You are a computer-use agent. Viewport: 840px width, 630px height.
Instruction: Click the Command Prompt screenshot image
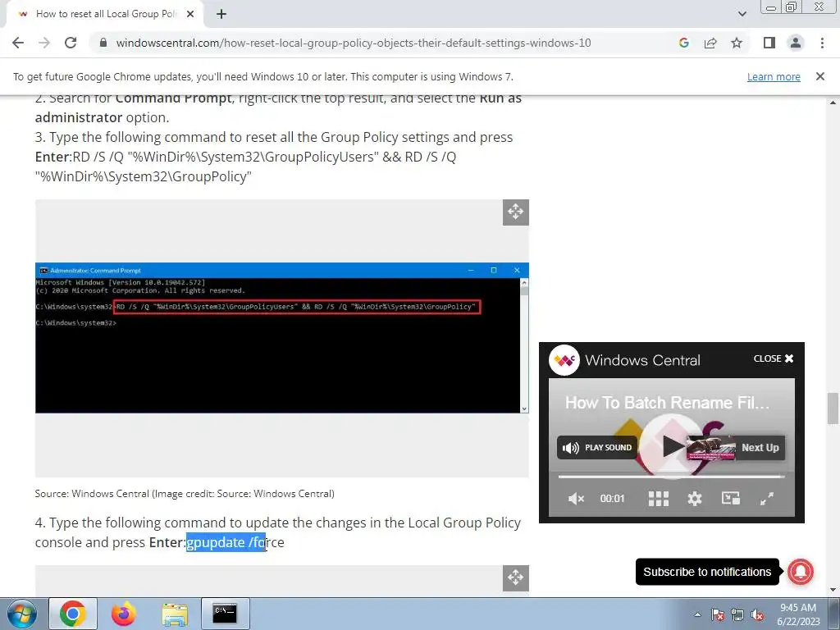point(282,337)
